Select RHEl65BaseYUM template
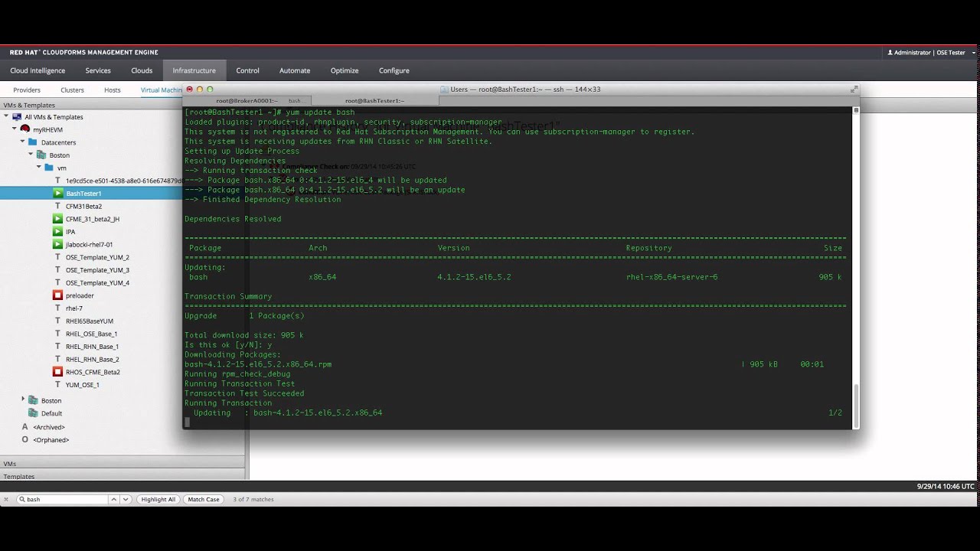 tap(90, 321)
